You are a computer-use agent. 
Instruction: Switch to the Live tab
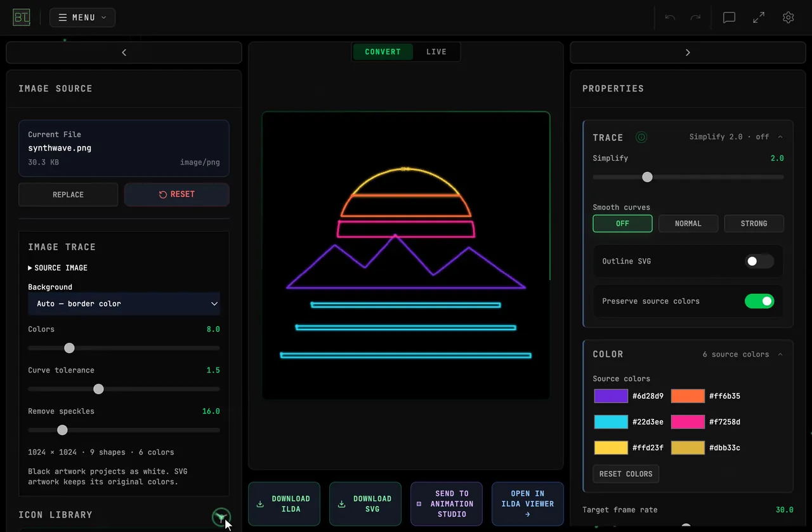pos(436,52)
